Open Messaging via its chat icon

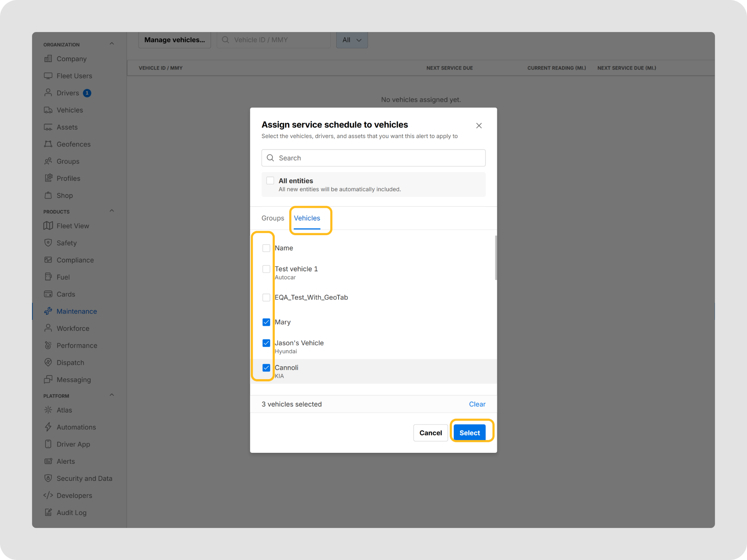[48, 380]
